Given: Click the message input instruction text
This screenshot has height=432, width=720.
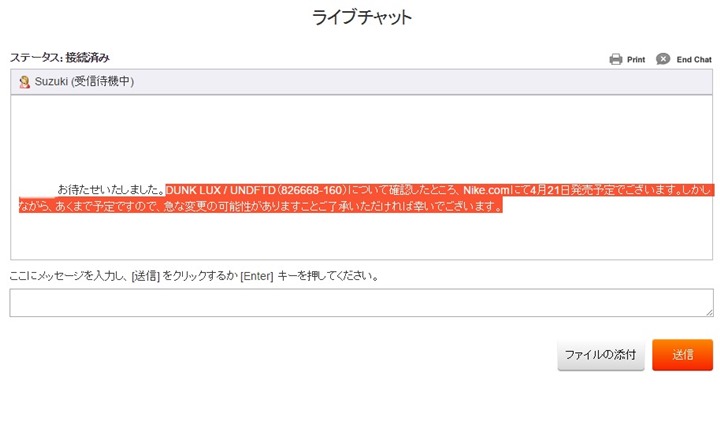Looking at the screenshot, I should click(x=194, y=276).
